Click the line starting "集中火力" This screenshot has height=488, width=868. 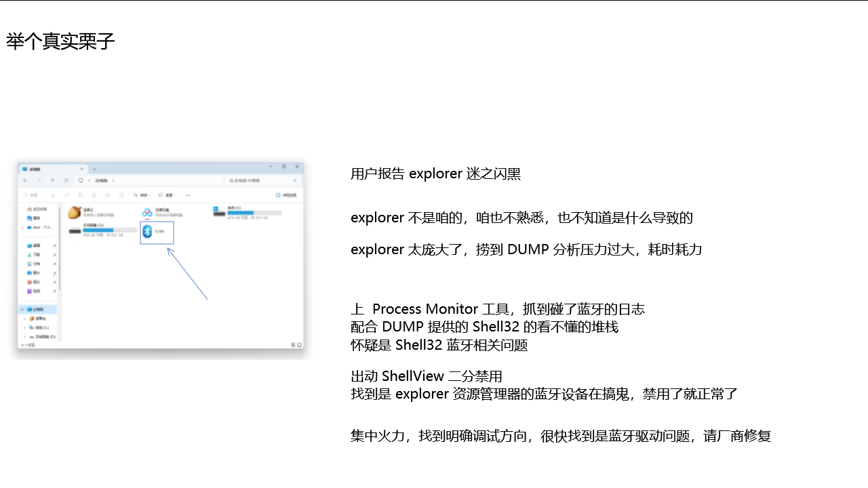[x=561, y=436]
